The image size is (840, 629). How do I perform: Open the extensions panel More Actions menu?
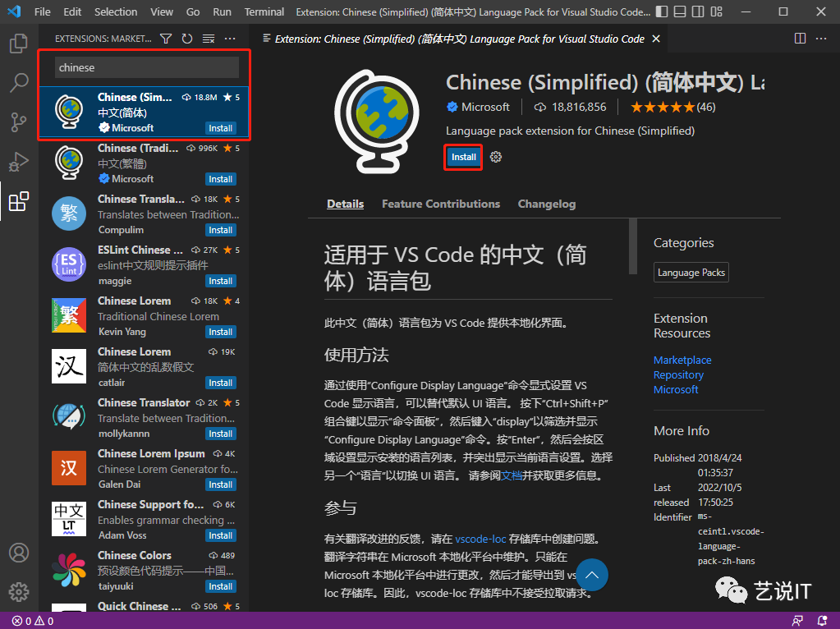229,38
